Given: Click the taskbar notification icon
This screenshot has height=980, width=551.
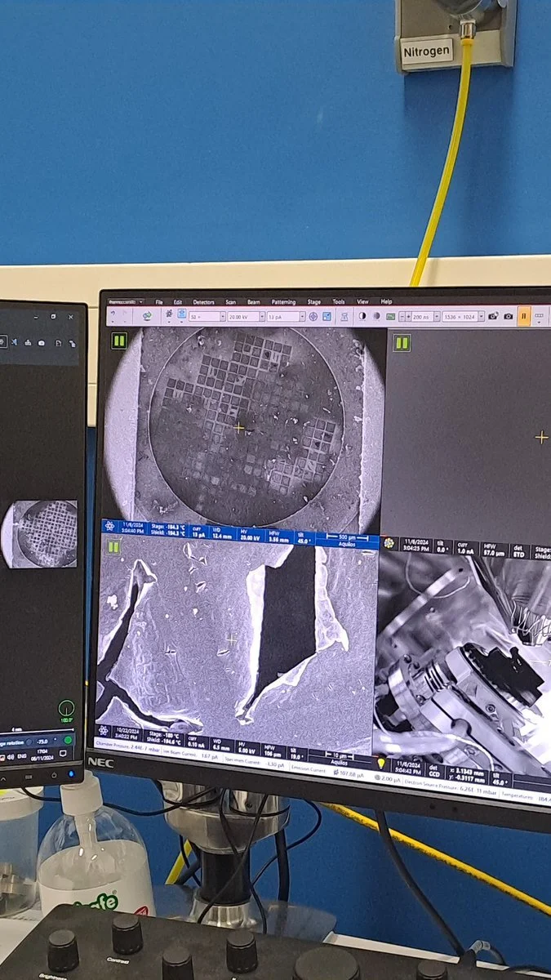Looking at the screenshot, I should (63, 753).
